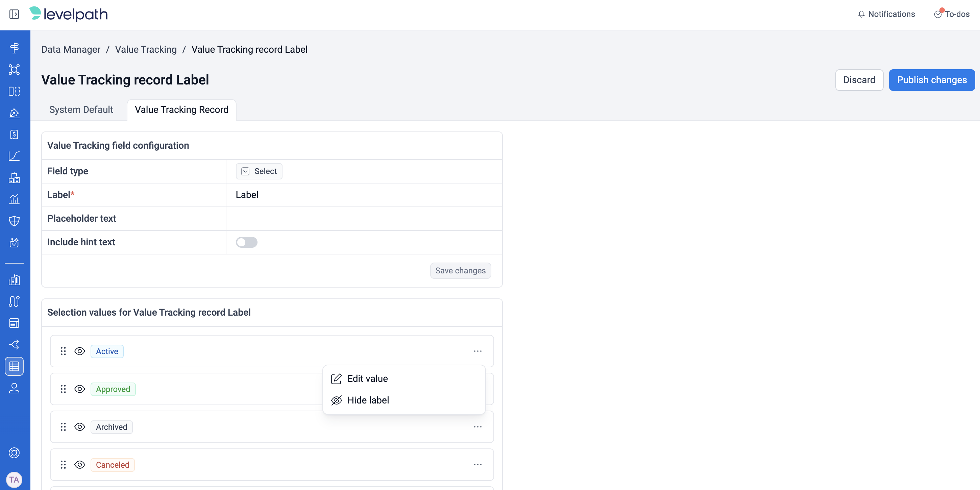This screenshot has width=980, height=490.
Task: Click the line chart sidebar icon
Action: click(14, 156)
